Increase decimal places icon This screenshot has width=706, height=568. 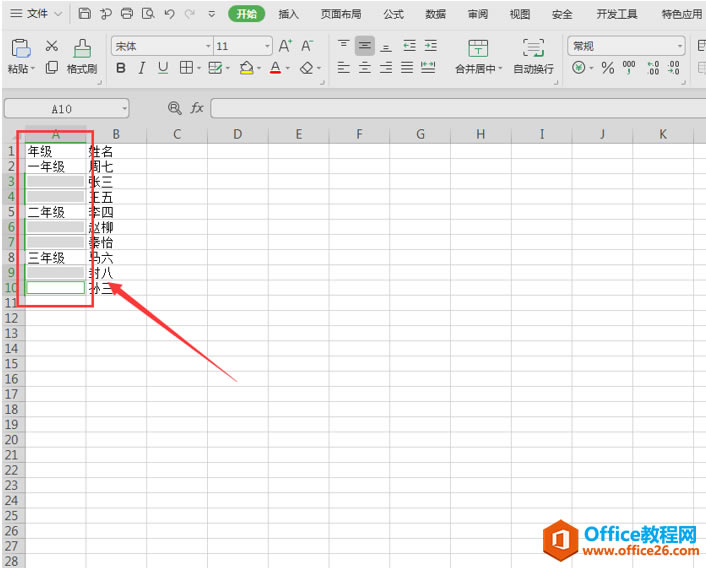tap(653, 68)
